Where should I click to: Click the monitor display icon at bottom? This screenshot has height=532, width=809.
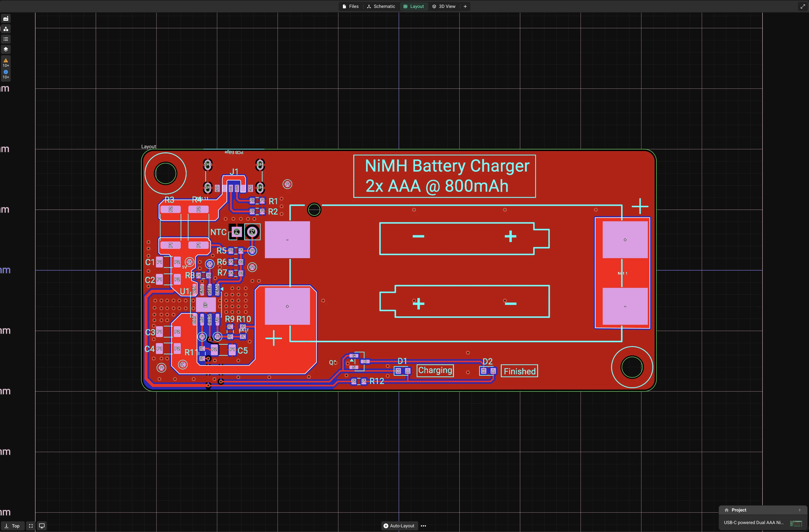(42, 526)
